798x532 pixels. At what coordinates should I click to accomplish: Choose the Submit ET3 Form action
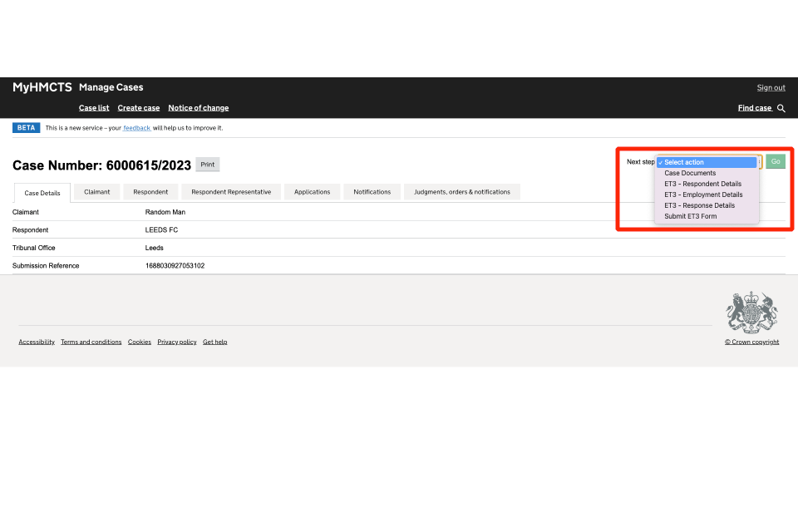(x=690, y=216)
